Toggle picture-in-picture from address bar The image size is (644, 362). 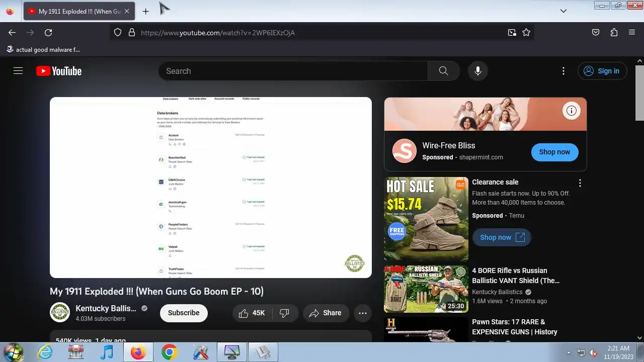coord(512,33)
